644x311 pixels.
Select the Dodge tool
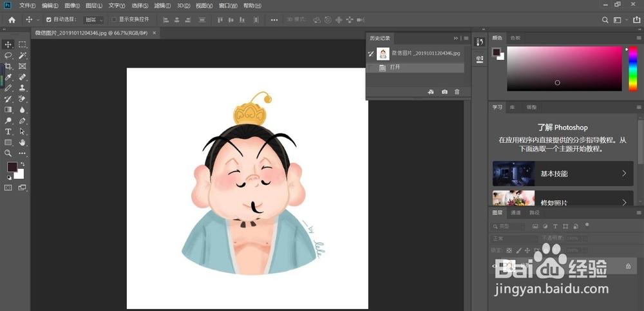(x=8, y=121)
